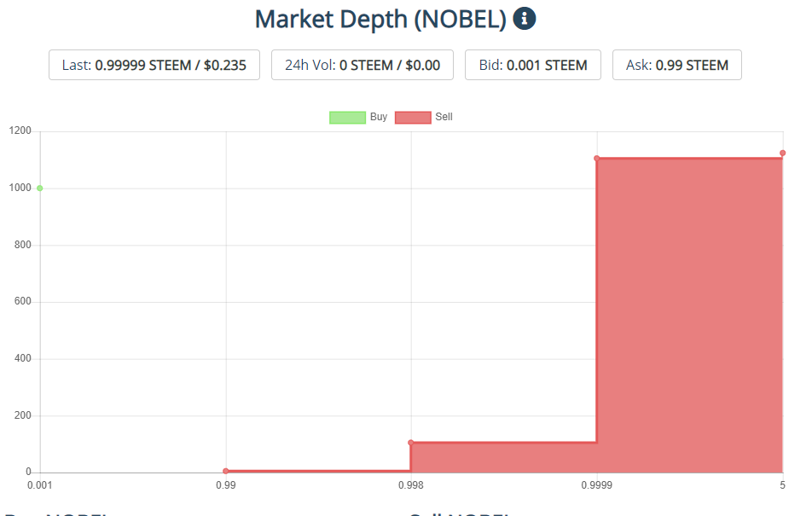The width and height of the screenshot is (812, 516).
Task: Click the 0.998 x-axis label
Action: click(x=411, y=486)
